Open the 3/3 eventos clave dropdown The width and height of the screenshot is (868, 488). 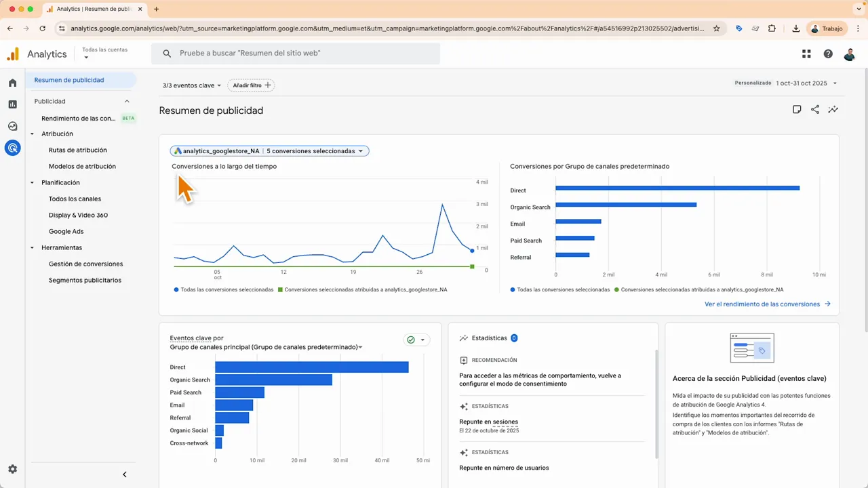click(x=190, y=85)
